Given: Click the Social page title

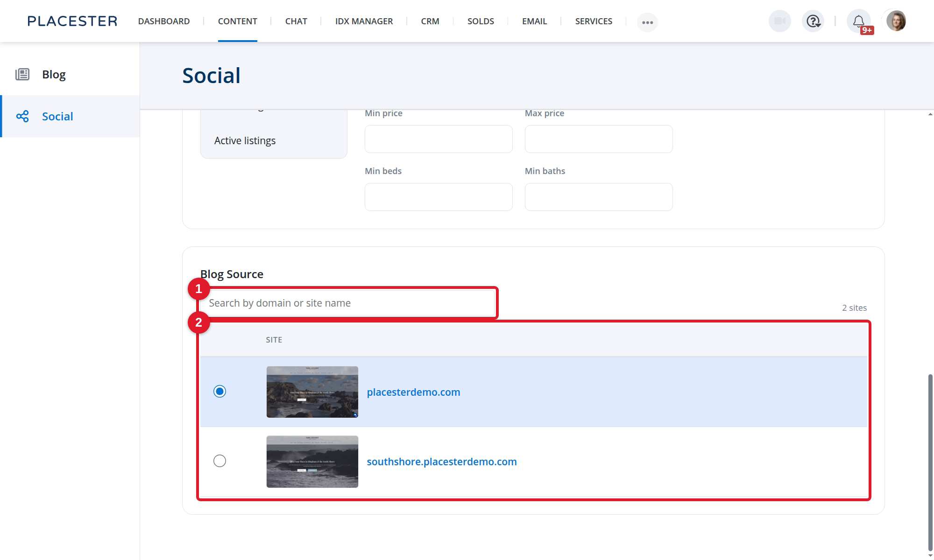Looking at the screenshot, I should click(x=211, y=75).
